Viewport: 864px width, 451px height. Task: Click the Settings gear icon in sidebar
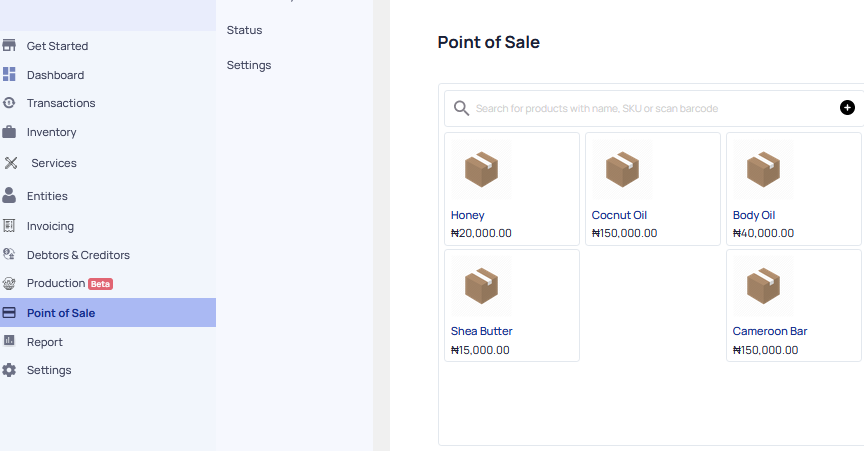(x=9, y=370)
